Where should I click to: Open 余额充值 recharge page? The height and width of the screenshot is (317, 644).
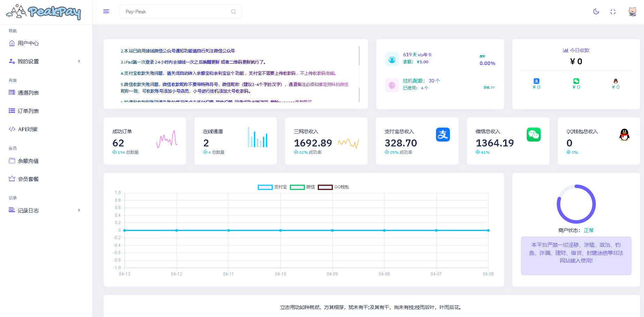click(x=28, y=161)
